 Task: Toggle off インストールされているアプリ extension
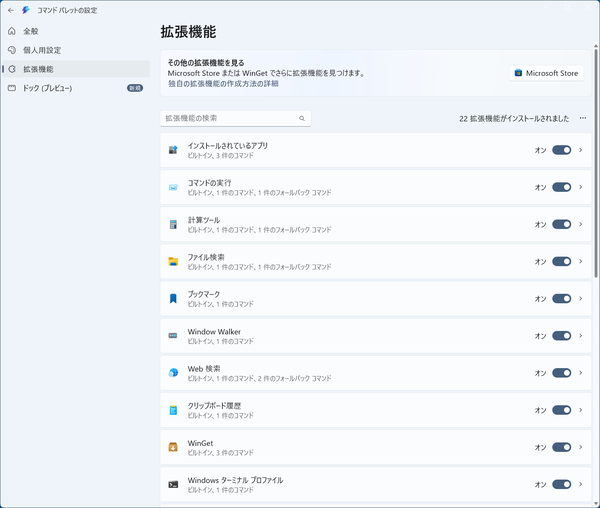(x=561, y=150)
